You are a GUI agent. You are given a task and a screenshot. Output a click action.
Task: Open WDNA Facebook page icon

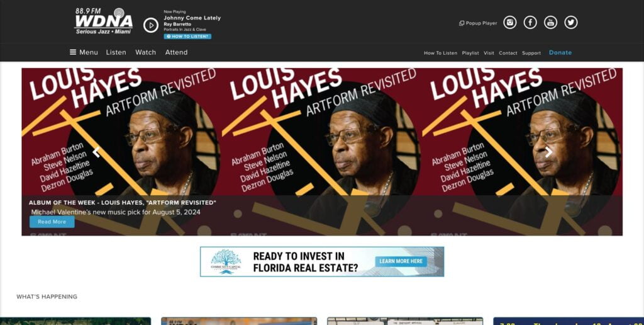[x=530, y=22]
